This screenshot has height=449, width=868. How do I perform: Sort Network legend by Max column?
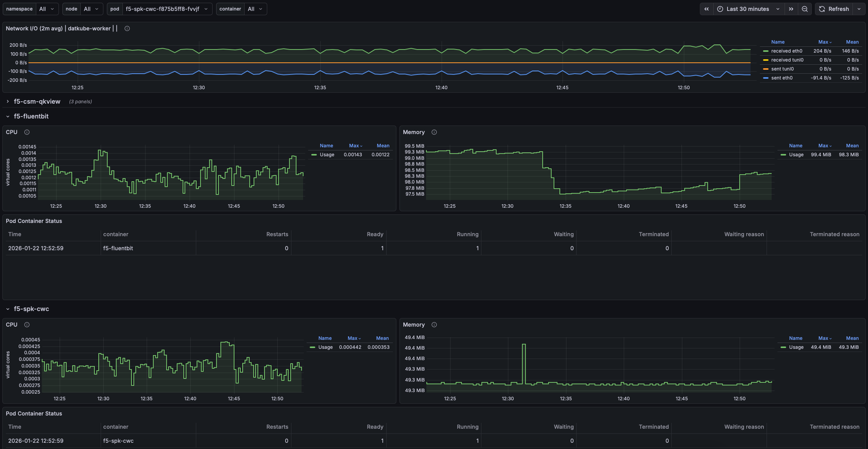[x=825, y=42]
